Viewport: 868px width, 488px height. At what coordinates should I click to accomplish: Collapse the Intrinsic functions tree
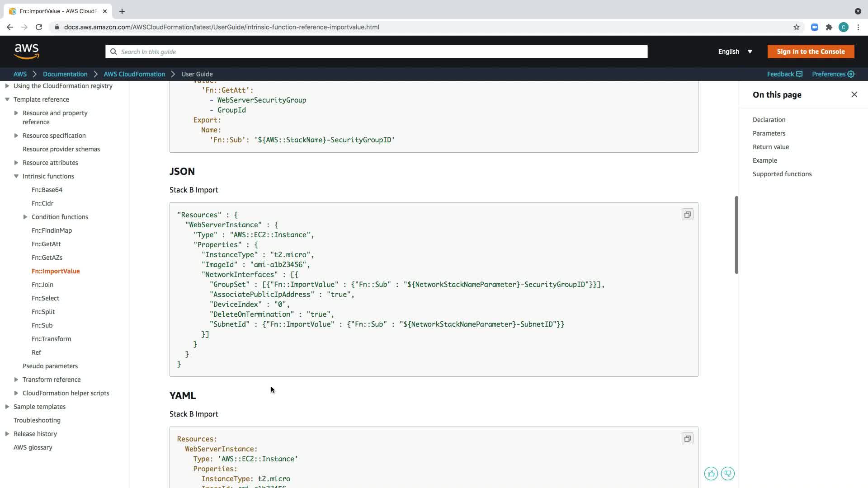(16, 176)
